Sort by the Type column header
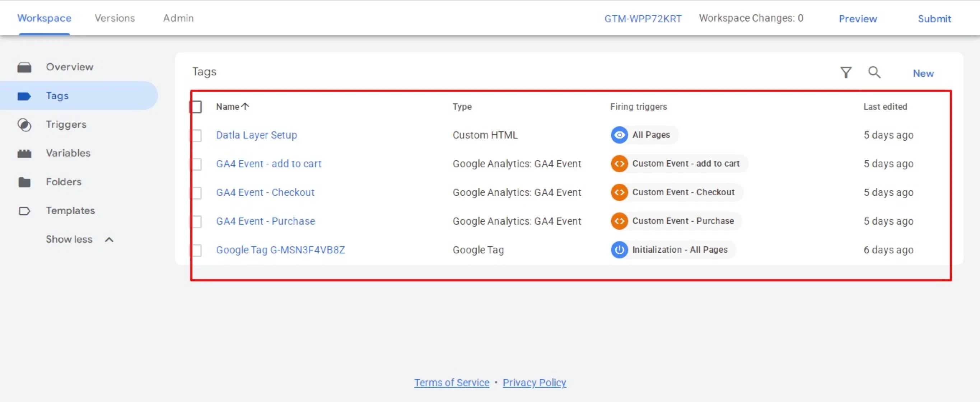This screenshot has height=402, width=980. (x=462, y=107)
